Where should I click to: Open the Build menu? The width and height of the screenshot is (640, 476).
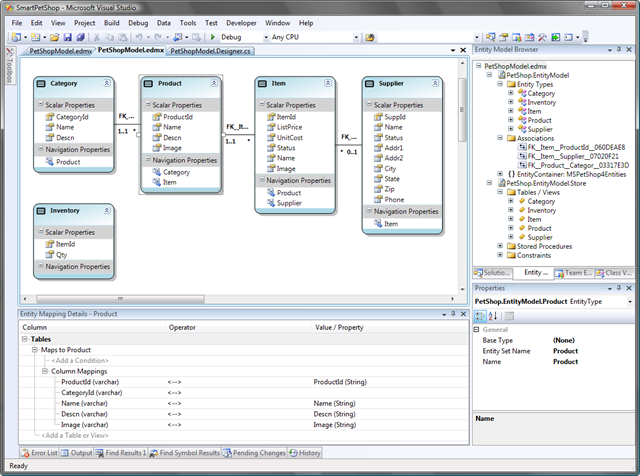click(x=111, y=23)
